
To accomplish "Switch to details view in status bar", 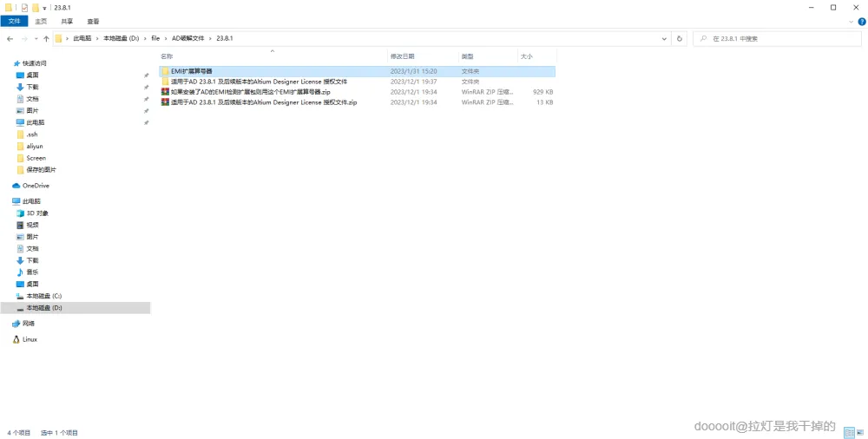I will (x=849, y=433).
